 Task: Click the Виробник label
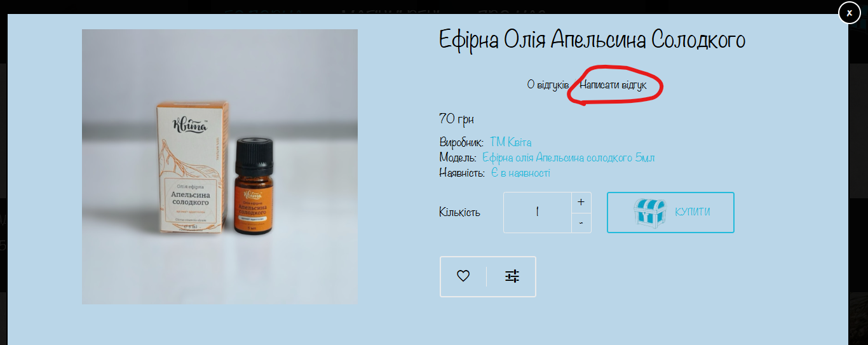(x=461, y=142)
